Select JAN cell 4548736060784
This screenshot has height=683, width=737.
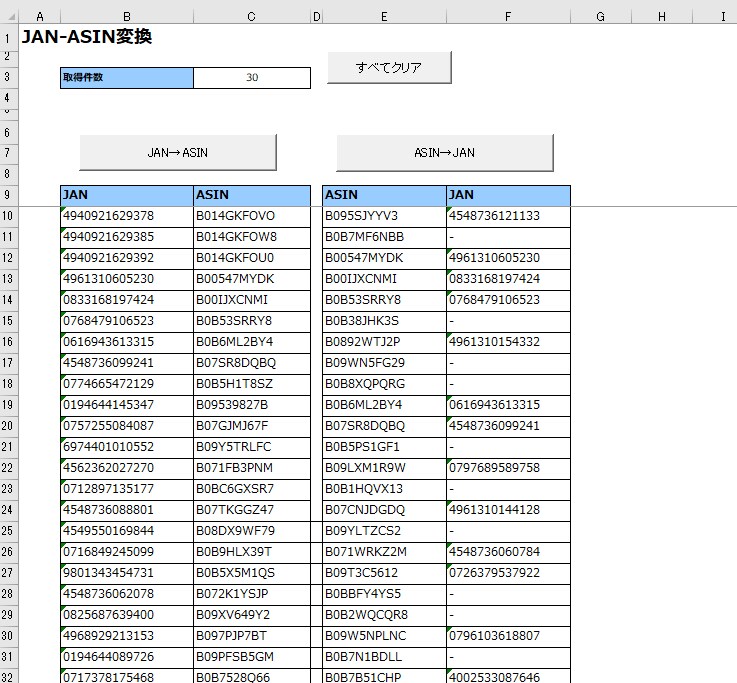509,552
